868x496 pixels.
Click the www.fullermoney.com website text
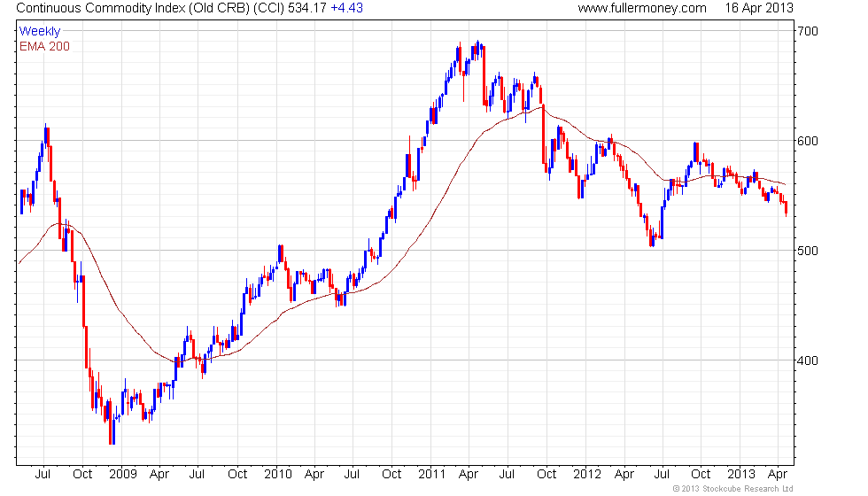coord(642,8)
